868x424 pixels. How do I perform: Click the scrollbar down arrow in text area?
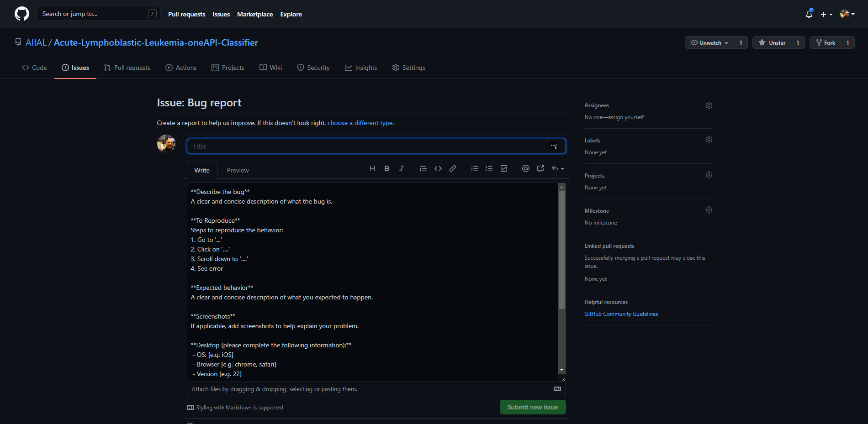[562, 370]
